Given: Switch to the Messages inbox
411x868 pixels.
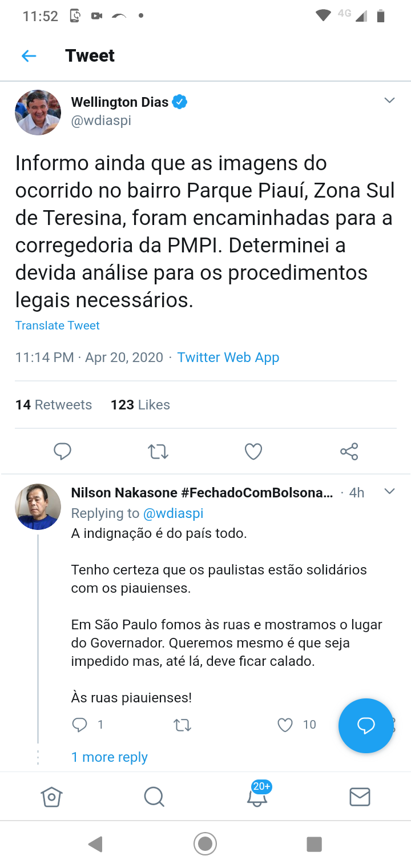Looking at the screenshot, I should 360,797.
